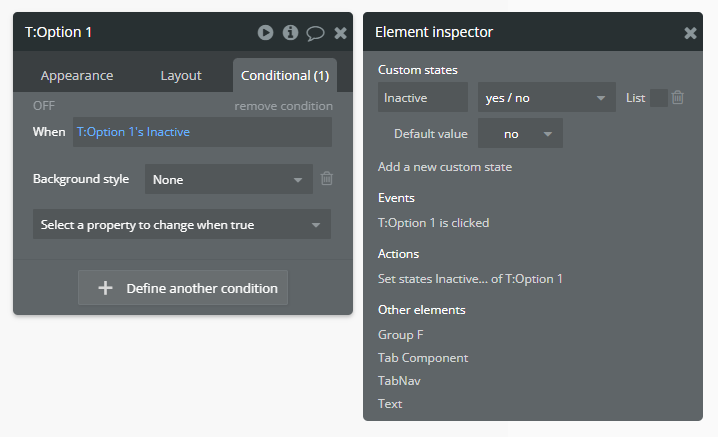Click 'Add a new custom state' link
This screenshot has width=718, height=437.
click(x=445, y=167)
